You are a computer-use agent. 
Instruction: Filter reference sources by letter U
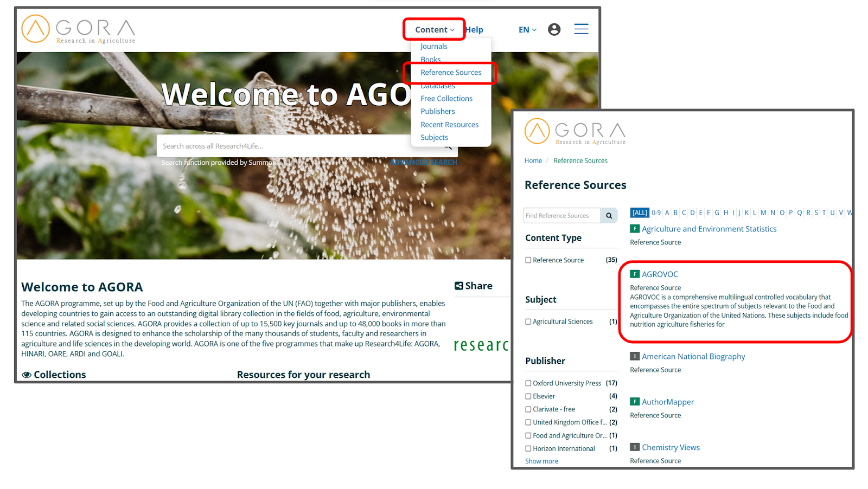833,213
